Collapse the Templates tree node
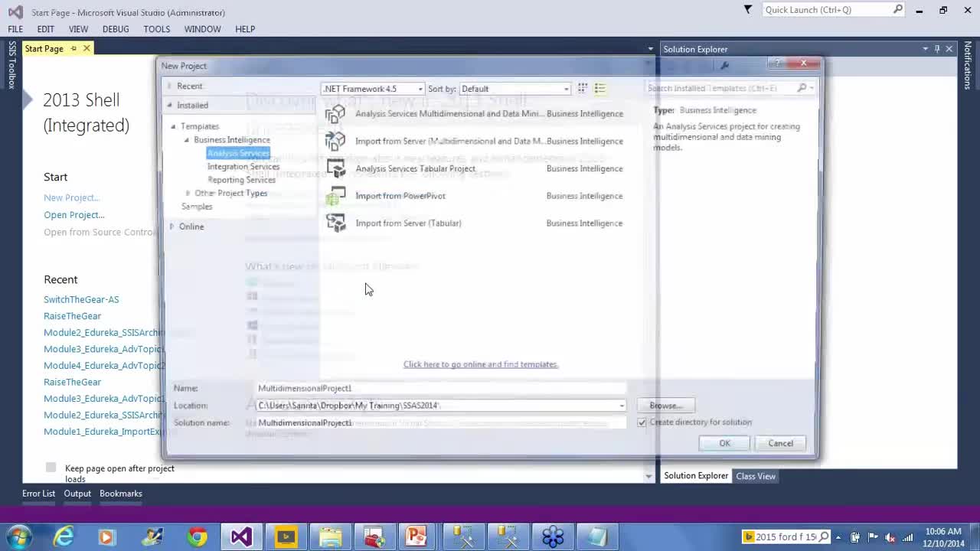The image size is (980, 551). 173,126
